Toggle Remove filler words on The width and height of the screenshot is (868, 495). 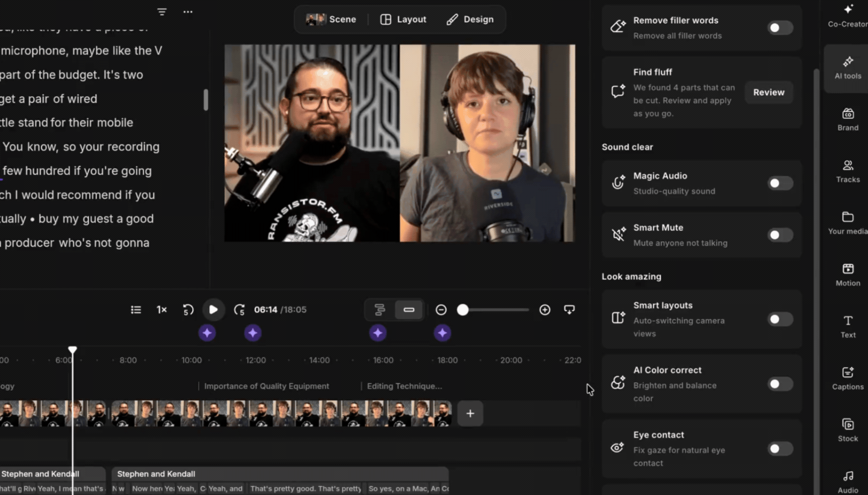coord(780,28)
